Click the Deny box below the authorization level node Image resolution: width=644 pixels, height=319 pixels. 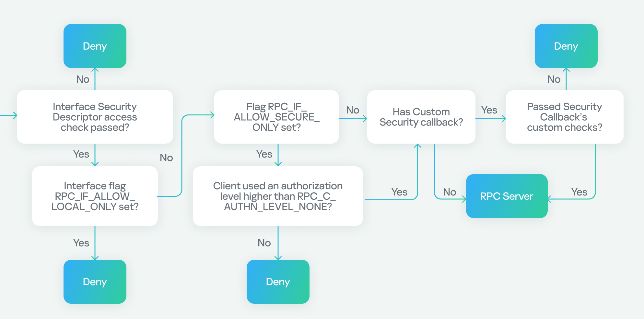click(278, 282)
